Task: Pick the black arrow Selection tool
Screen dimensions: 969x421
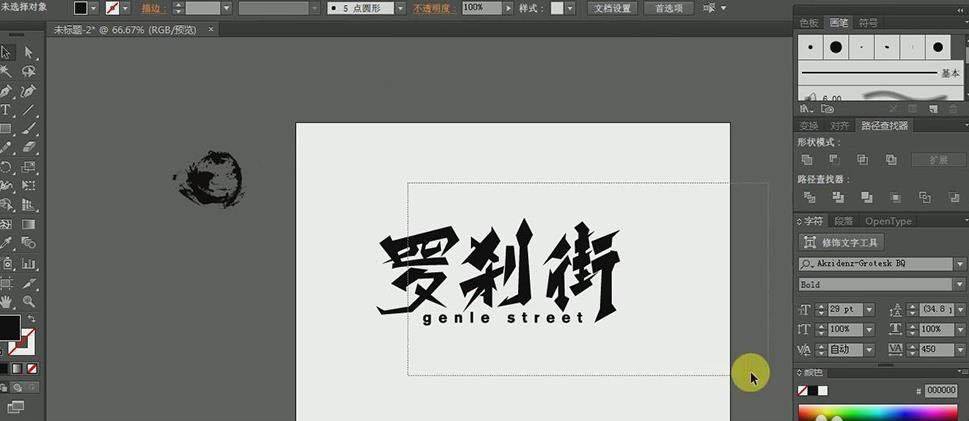Action: click(x=6, y=52)
